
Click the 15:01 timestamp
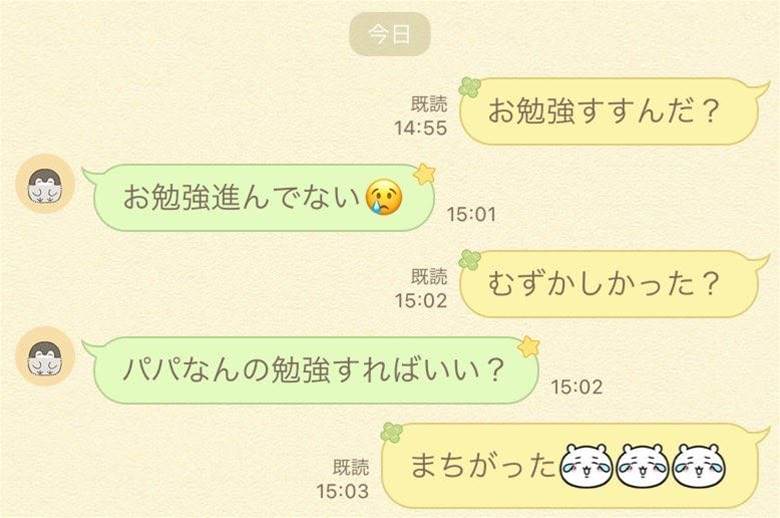(472, 214)
